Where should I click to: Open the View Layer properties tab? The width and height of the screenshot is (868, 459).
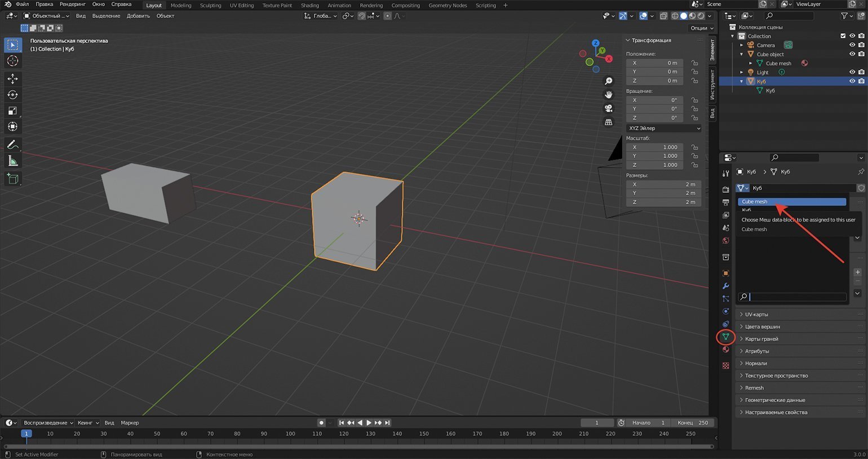(x=726, y=215)
